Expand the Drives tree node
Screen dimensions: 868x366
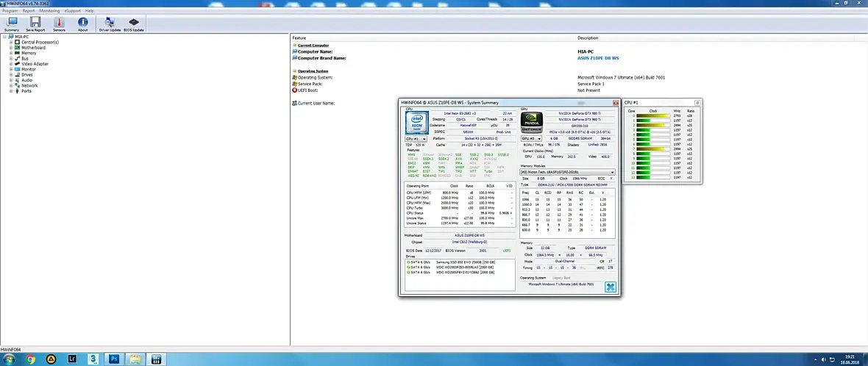pos(10,75)
